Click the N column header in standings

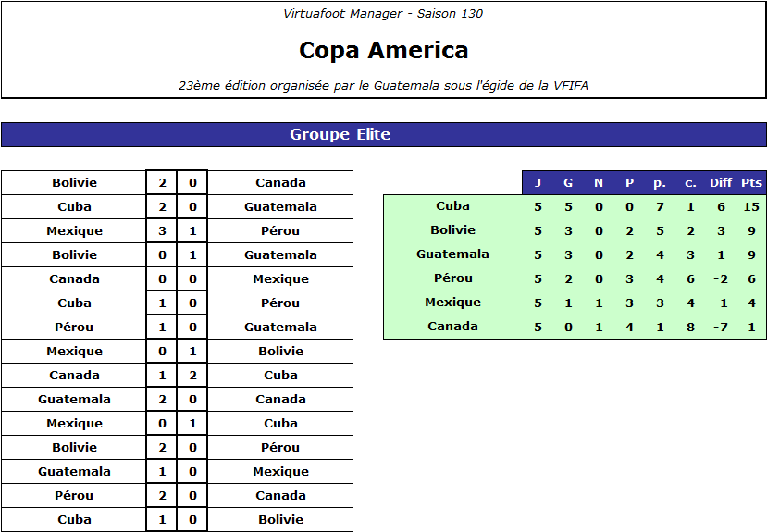click(599, 183)
